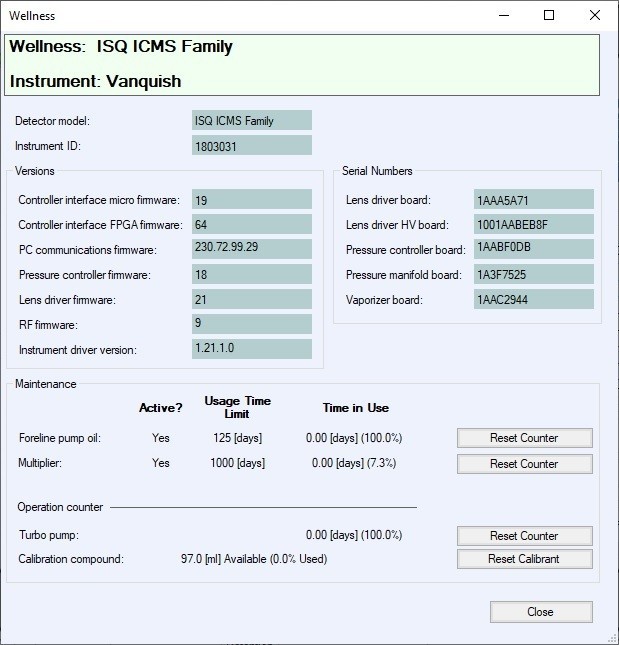This screenshot has width=619, height=645.
Task: Reset the Turbo pump operation counter
Action: pos(524,536)
